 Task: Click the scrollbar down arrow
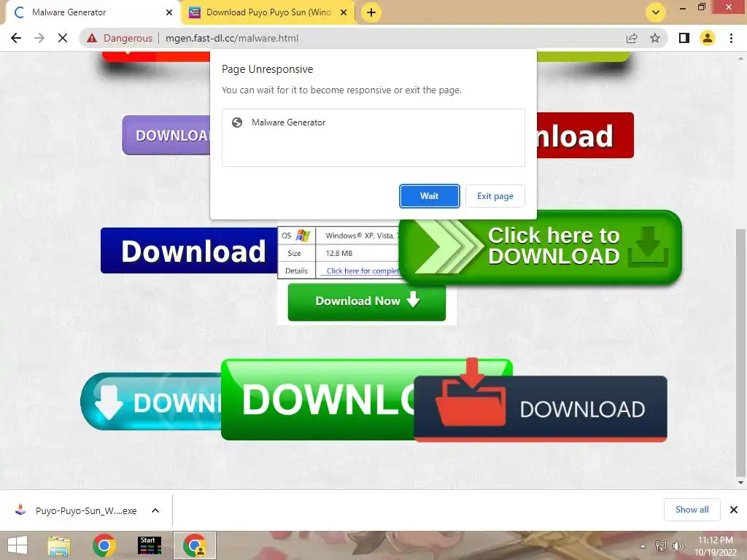point(740,483)
